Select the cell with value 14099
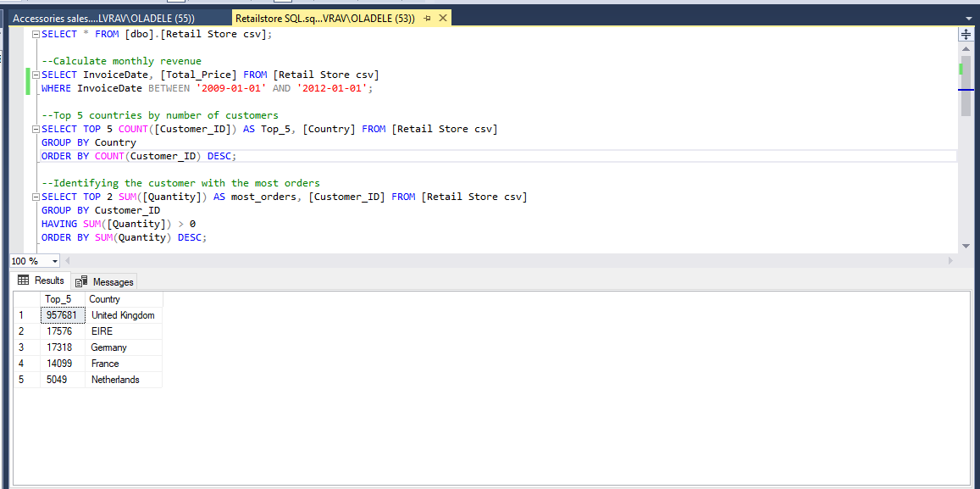Viewport: 980px width, 489px height. click(63, 364)
